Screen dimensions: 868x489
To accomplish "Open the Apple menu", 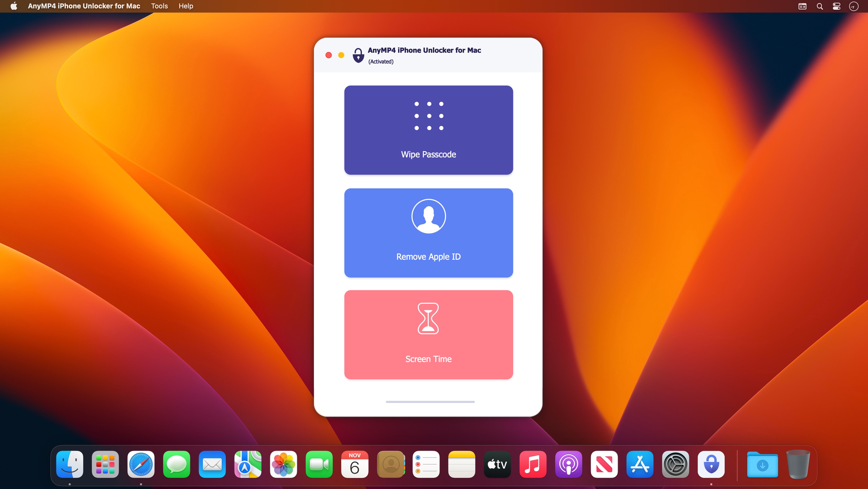I will click(x=13, y=6).
